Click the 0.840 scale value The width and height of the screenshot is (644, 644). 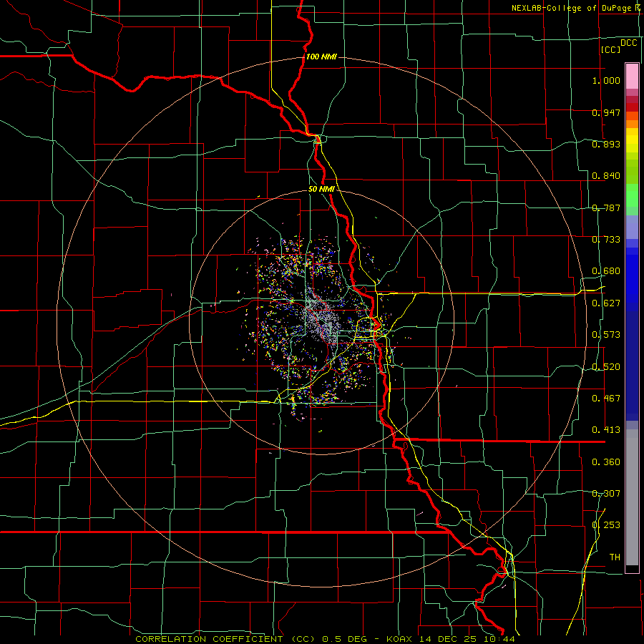pyautogui.click(x=606, y=176)
